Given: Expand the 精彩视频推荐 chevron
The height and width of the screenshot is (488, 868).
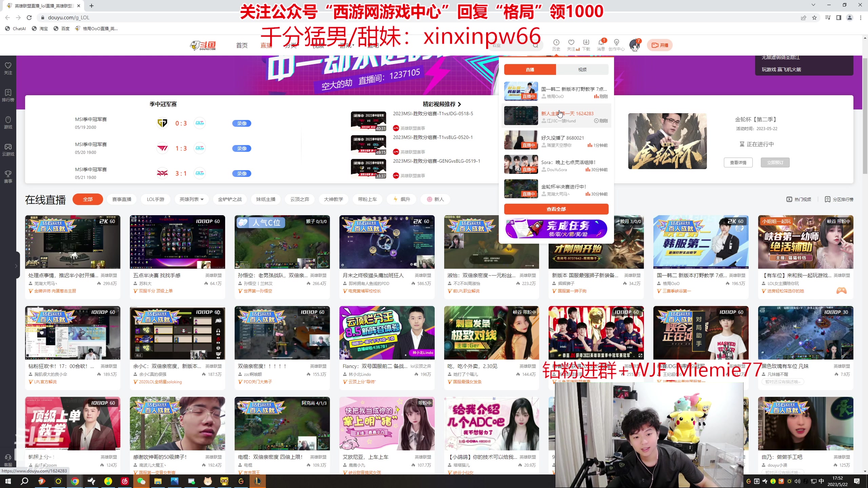Looking at the screenshot, I should (x=459, y=104).
